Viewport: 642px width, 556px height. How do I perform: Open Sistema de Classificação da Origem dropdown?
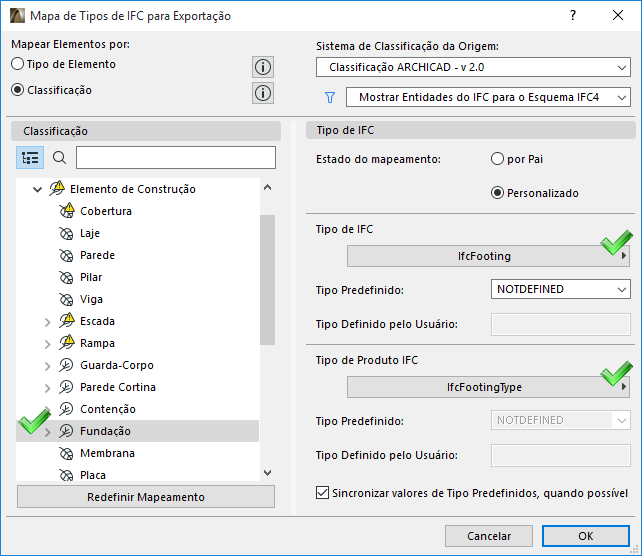point(472,68)
